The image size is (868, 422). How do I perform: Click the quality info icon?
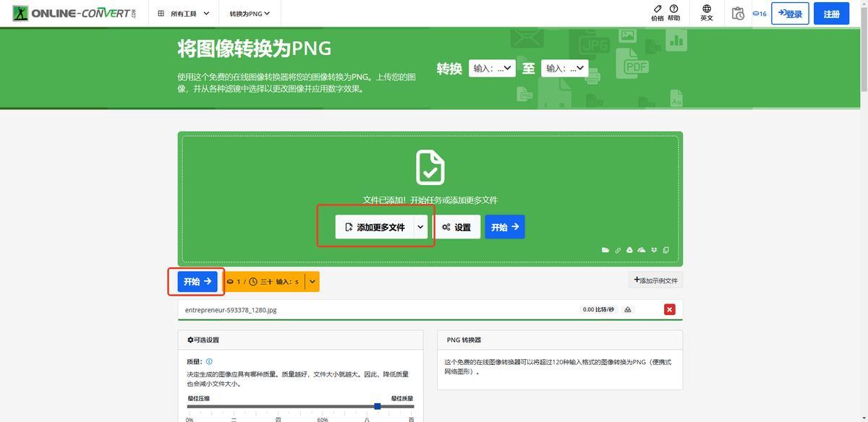(209, 361)
